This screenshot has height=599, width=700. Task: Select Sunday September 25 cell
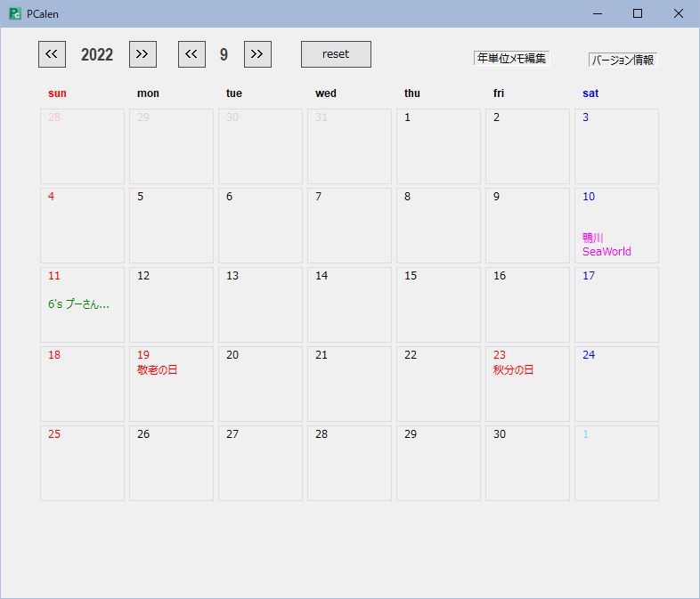83,464
